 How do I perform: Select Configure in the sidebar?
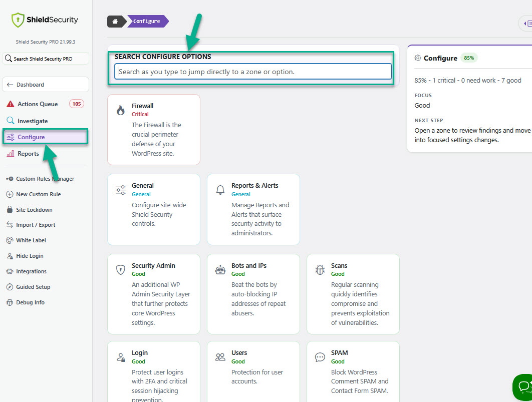pyautogui.click(x=46, y=137)
